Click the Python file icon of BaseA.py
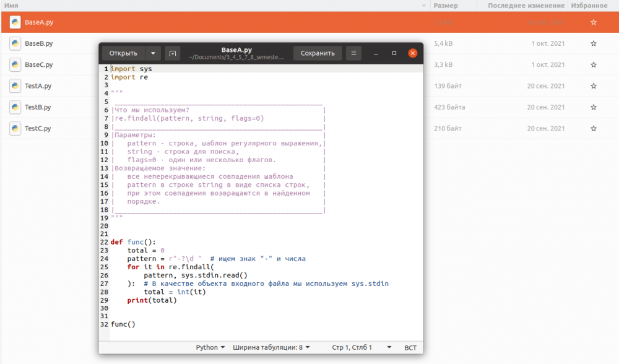Image resolution: width=619 pixels, height=364 pixels. pos(15,22)
